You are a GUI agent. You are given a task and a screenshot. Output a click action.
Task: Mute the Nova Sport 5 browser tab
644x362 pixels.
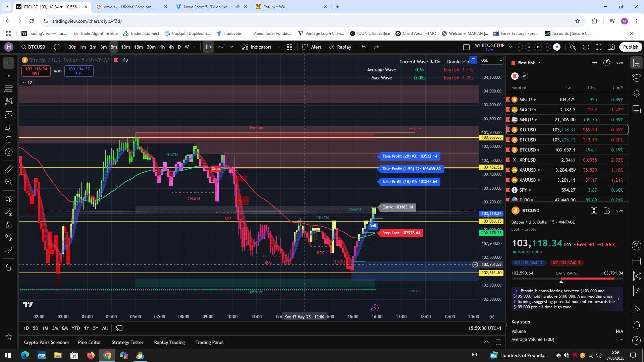pyautogui.click(x=237, y=7)
